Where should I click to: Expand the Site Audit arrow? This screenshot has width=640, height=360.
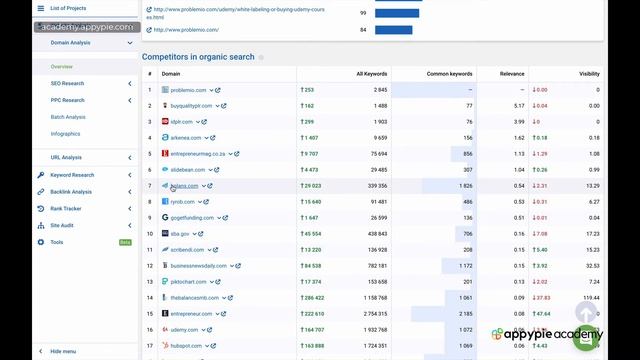tap(130, 225)
